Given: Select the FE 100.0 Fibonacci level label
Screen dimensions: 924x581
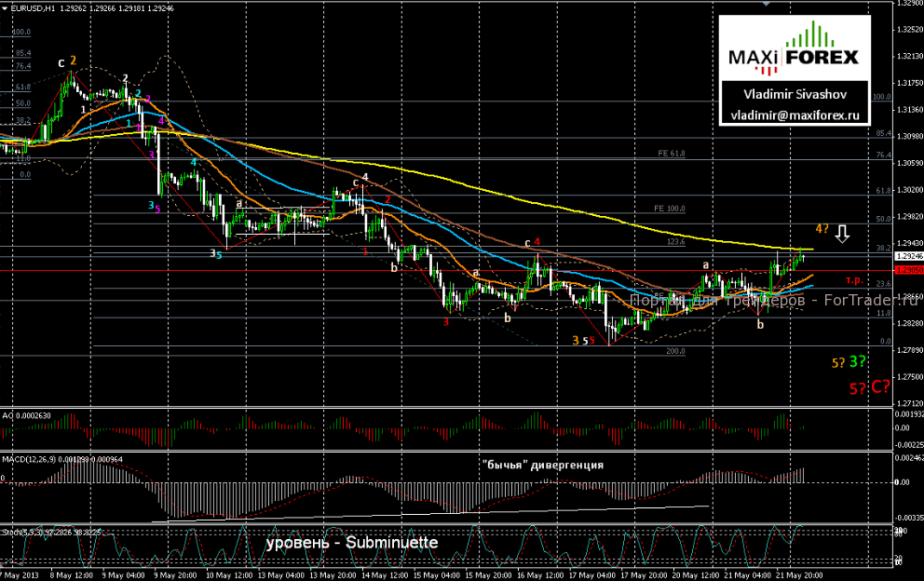Looking at the screenshot, I should point(670,209).
